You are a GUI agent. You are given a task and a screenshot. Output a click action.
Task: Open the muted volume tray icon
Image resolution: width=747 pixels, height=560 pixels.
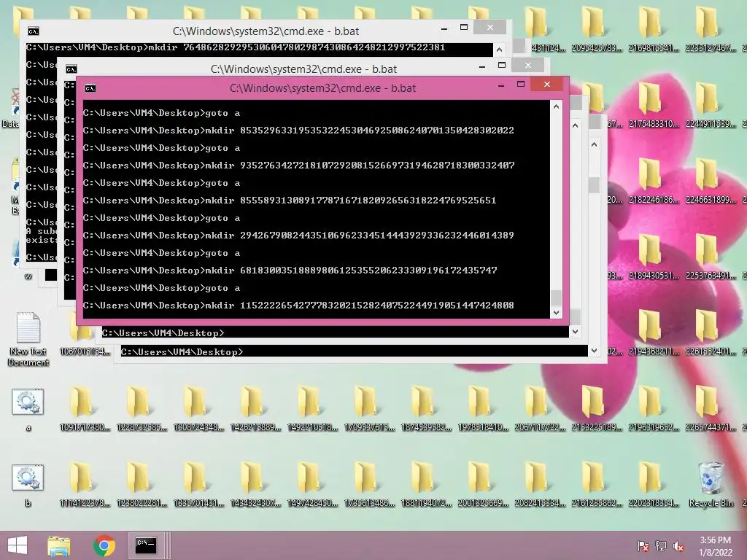tap(678, 546)
